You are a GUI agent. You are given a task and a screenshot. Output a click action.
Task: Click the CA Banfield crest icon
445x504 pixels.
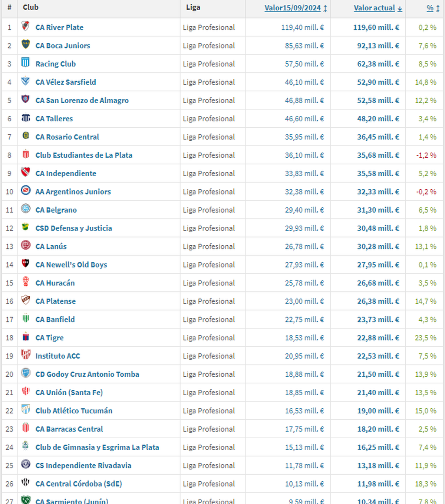click(x=26, y=318)
